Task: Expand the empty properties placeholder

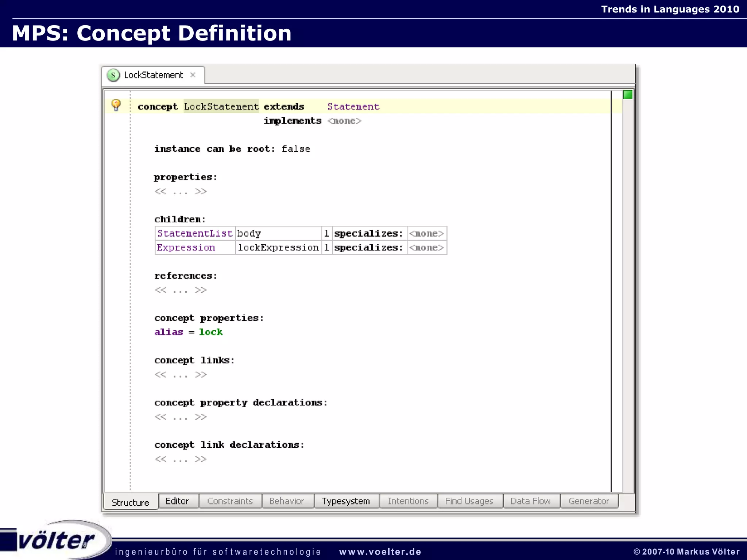Action: pos(181,191)
